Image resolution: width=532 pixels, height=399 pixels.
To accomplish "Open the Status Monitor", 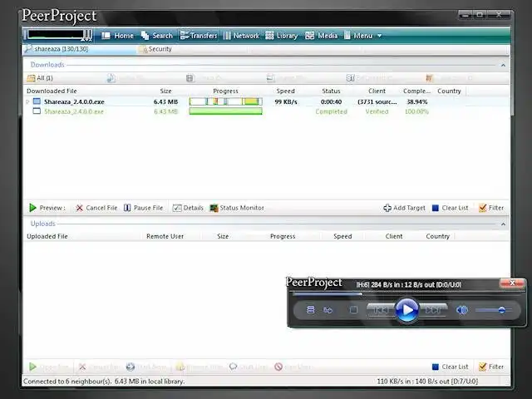I will click(x=237, y=208).
